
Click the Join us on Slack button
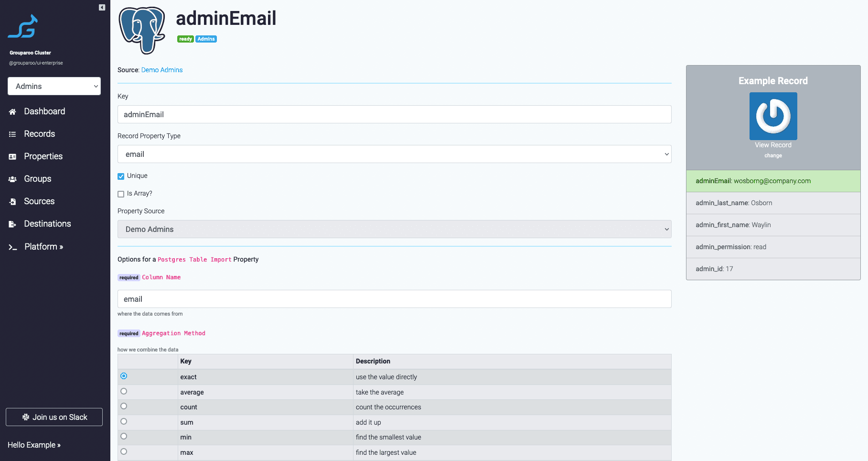tap(54, 417)
